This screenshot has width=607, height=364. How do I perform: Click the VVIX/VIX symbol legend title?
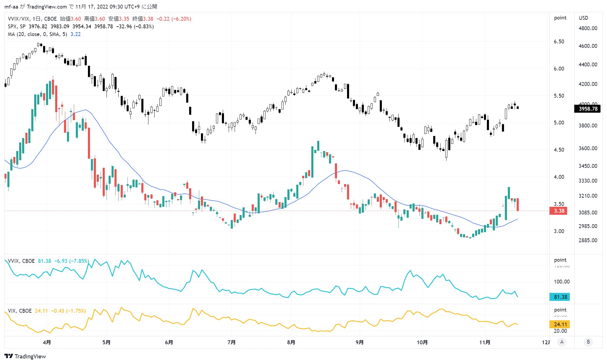32,19
